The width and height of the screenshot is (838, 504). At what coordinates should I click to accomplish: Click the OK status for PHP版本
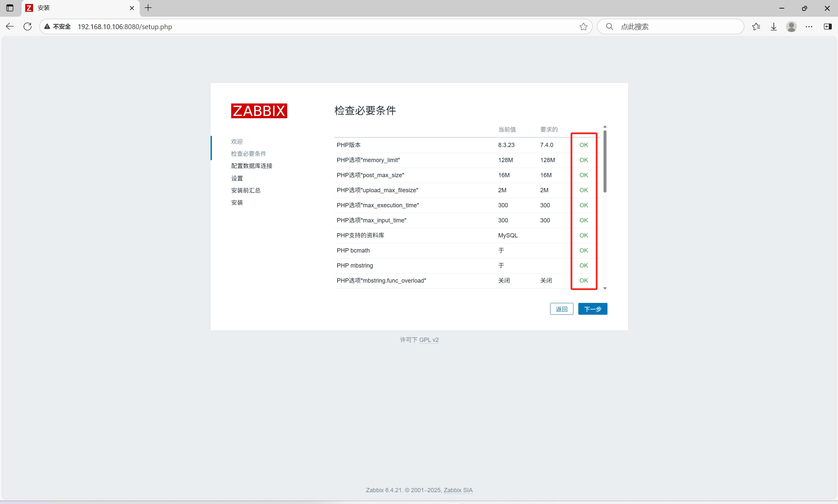click(x=583, y=145)
